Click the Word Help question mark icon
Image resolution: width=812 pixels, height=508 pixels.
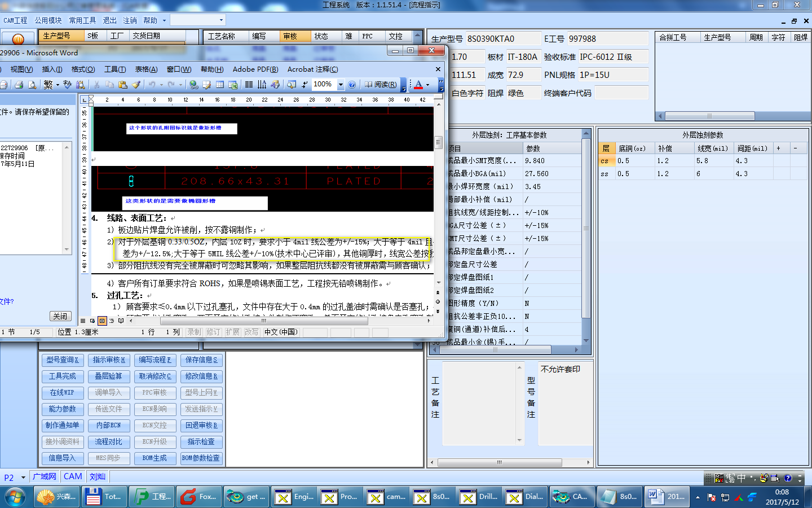pos(352,85)
